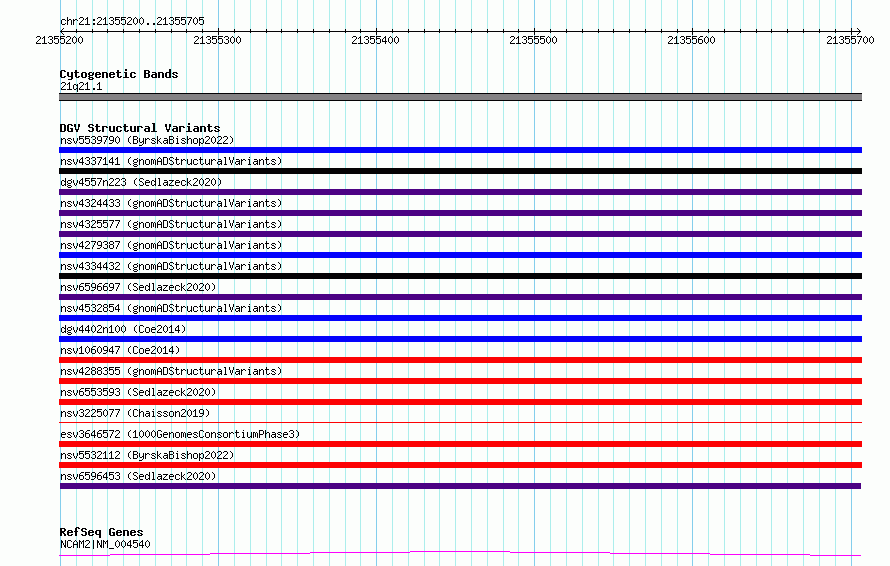890x566 pixels.
Task: Open variant dgv4557n223 (Sedlazeck2020) label
Action: click(x=141, y=182)
